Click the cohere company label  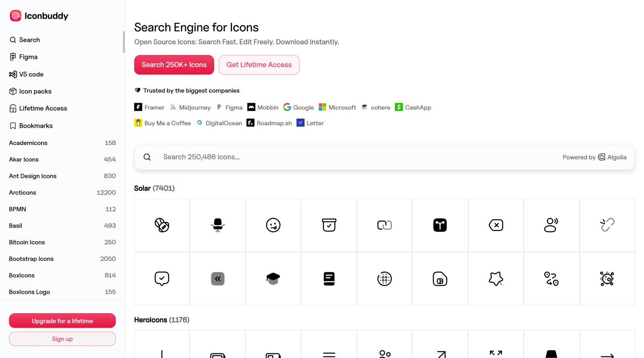pyautogui.click(x=380, y=108)
